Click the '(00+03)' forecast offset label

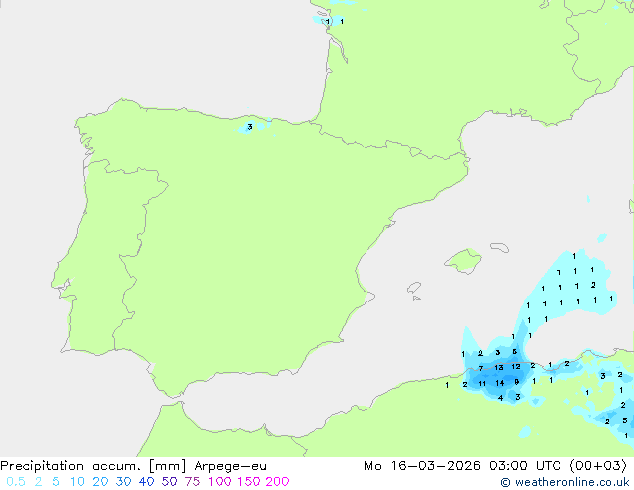pos(598,466)
